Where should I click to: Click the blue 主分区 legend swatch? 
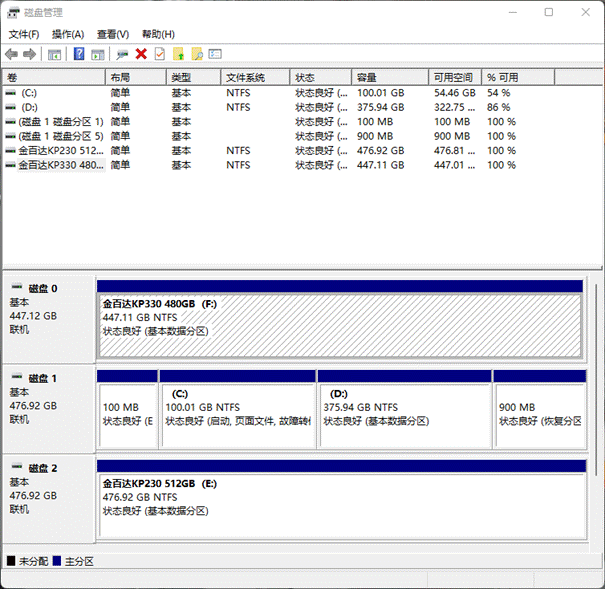57,562
